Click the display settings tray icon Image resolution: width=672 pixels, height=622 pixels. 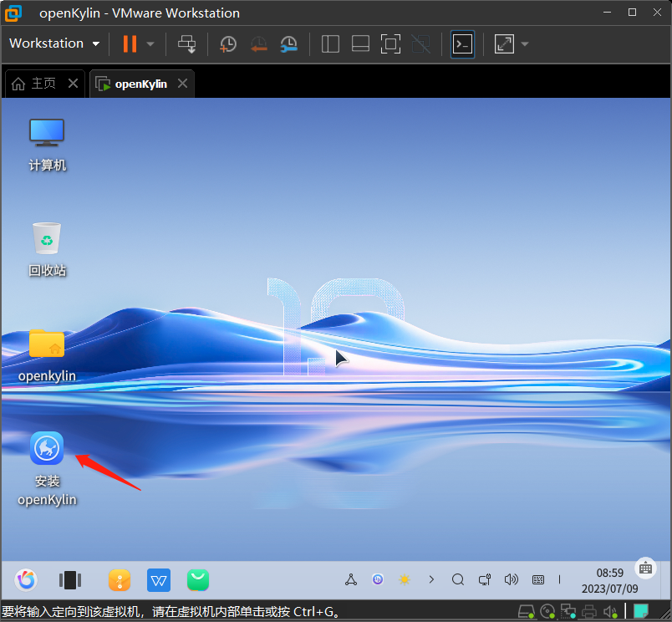[485, 580]
